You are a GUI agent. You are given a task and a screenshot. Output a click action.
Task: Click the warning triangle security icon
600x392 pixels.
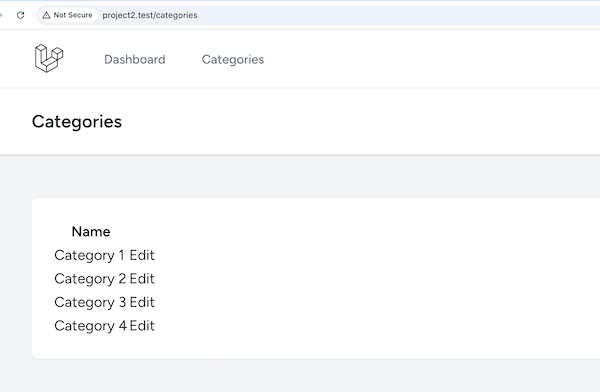[46, 15]
